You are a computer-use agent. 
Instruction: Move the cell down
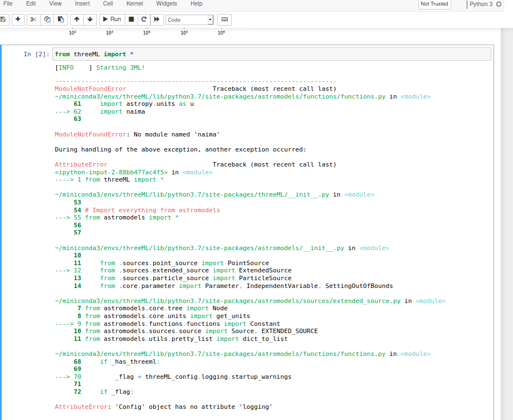click(x=90, y=19)
